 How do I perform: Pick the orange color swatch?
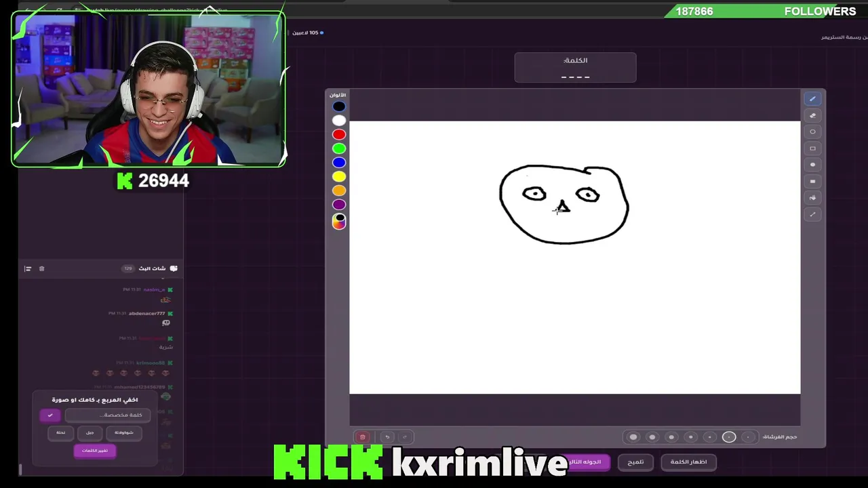coord(339,190)
